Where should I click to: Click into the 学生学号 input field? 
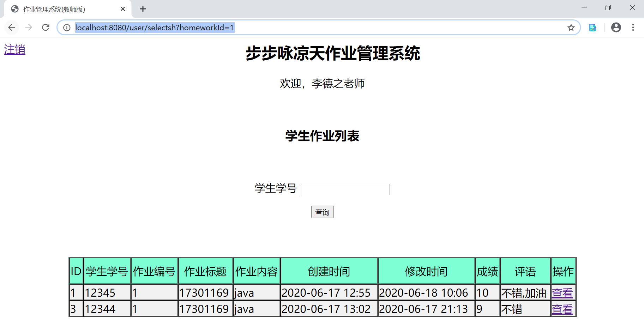(x=345, y=189)
